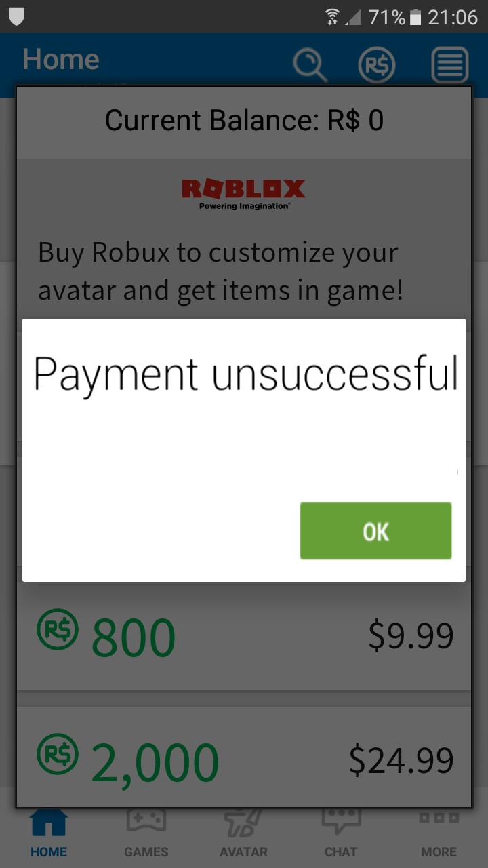Open the Avatar tab
This screenshot has height=868, width=488.
pos(243,832)
